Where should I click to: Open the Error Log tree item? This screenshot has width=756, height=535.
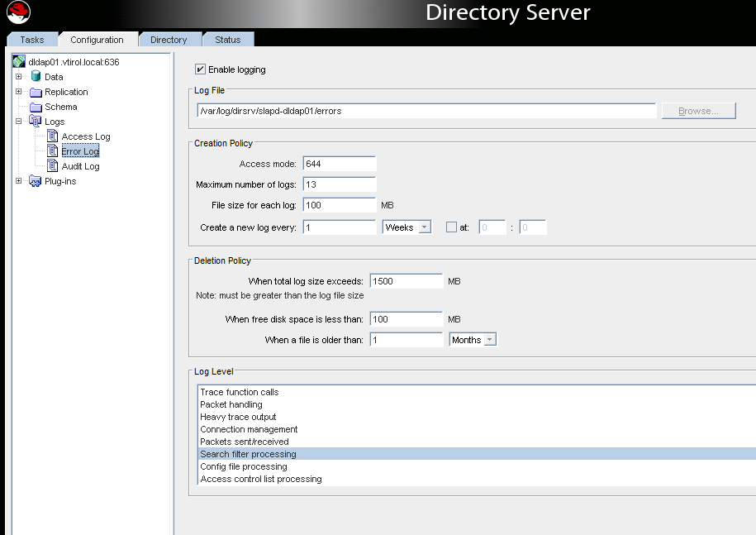point(80,151)
